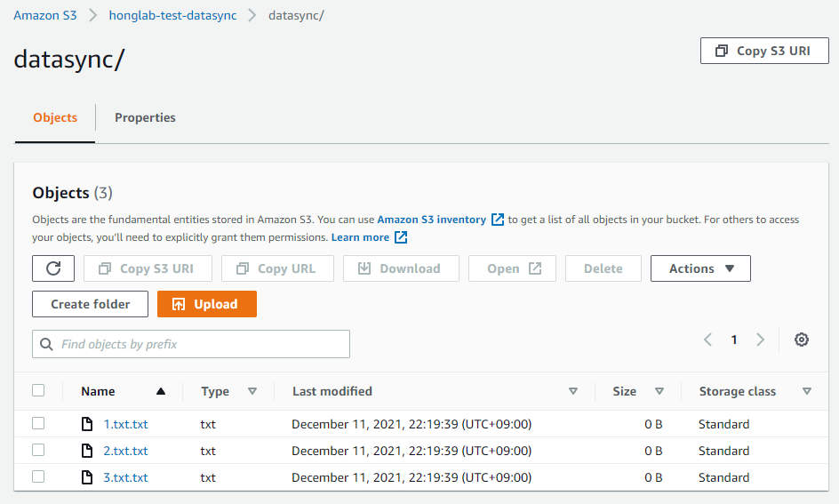Sort by Size column arrow
This screenshot has width=839, height=504.
(x=659, y=391)
